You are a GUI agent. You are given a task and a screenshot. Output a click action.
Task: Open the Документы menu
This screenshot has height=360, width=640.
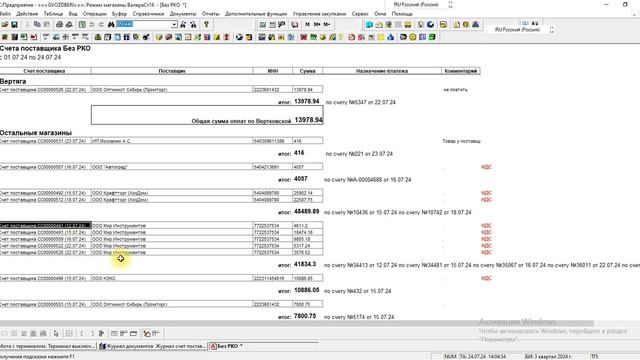[183, 13]
